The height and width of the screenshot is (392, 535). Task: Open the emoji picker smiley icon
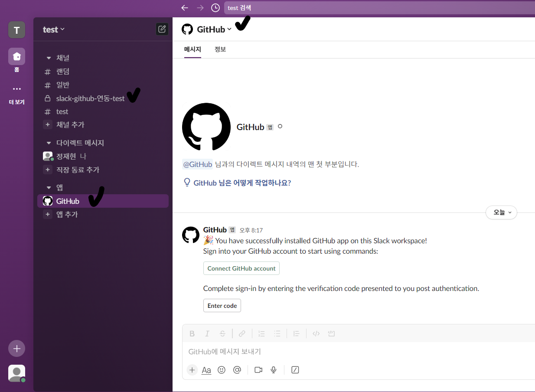[222, 370]
